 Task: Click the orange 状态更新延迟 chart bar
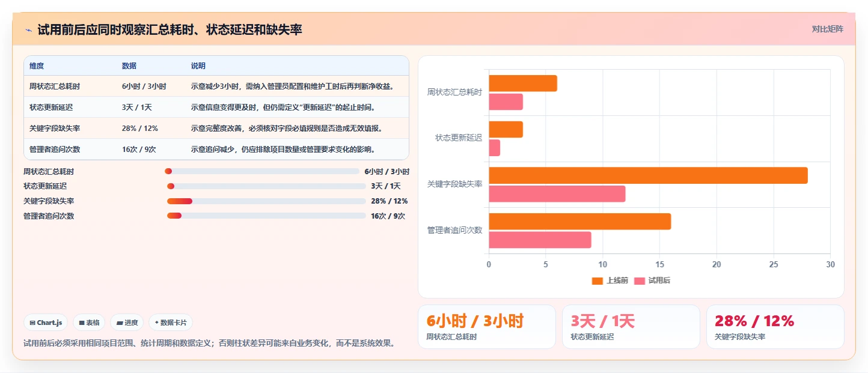pyautogui.click(x=506, y=130)
